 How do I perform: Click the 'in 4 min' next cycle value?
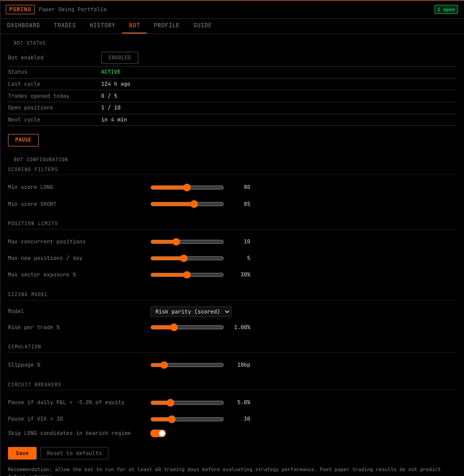pyautogui.click(x=114, y=120)
